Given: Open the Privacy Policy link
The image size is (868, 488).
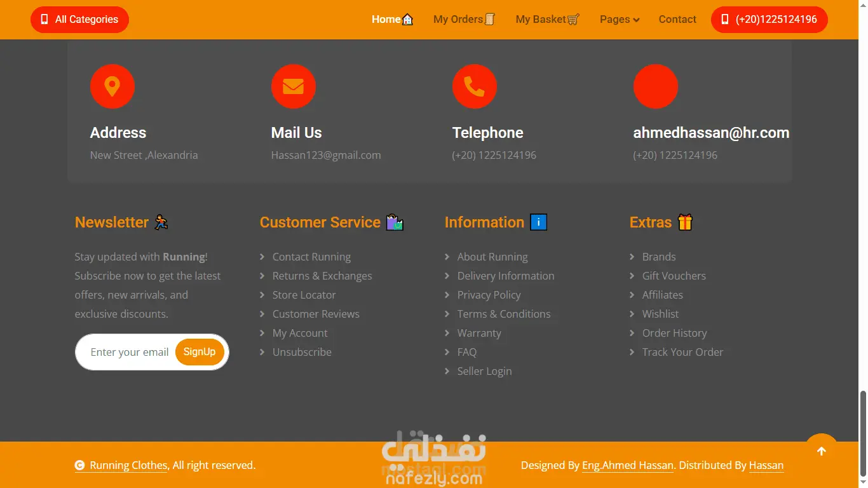Looking at the screenshot, I should pos(489,295).
